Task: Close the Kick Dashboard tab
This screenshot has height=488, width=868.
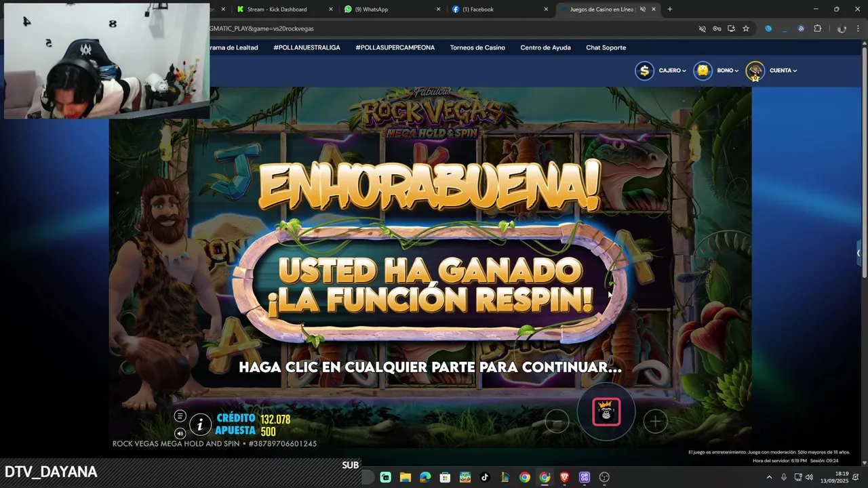Action: click(331, 9)
